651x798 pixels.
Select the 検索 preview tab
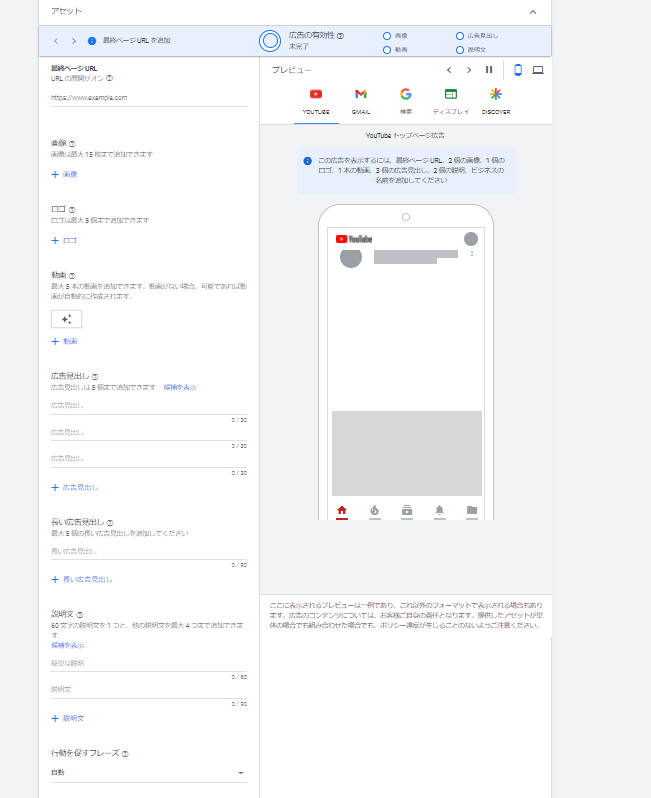406,102
